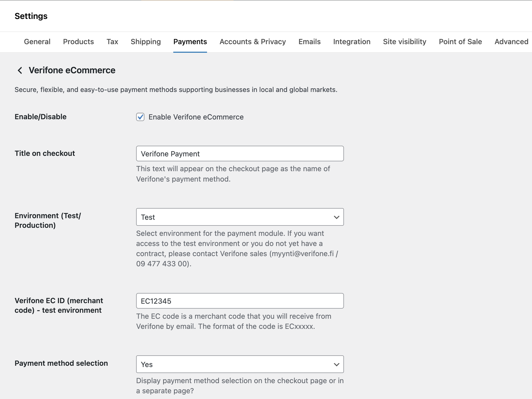Open the Accounts & Privacy tab
Viewport: 532px width, 399px height.
[252, 42]
